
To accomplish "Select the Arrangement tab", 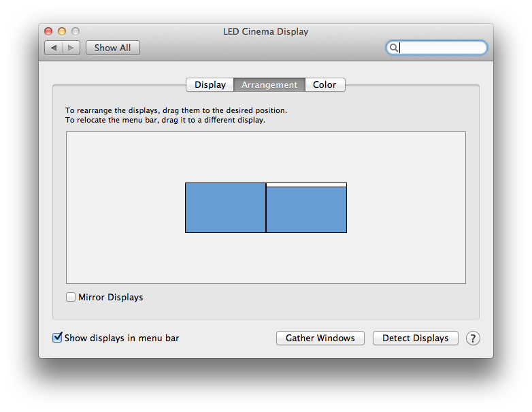I will point(269,85).
